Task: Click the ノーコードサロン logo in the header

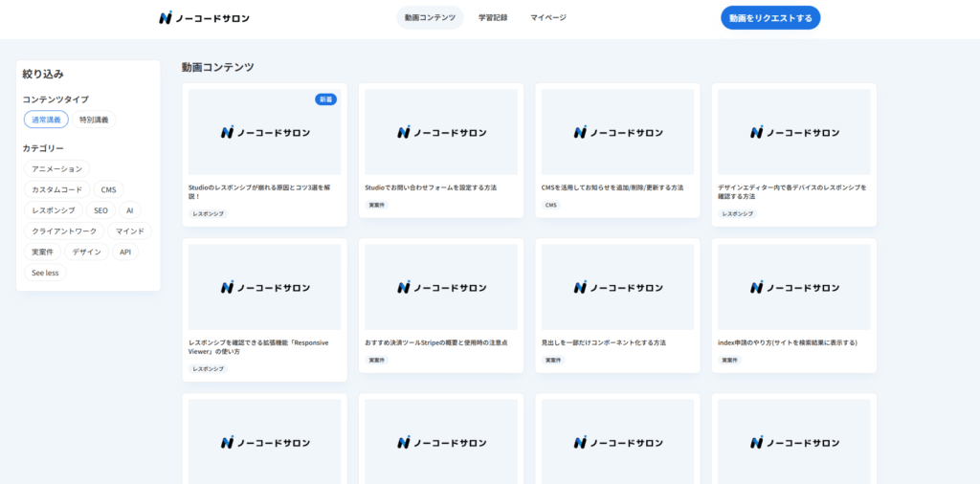Action: pos(204,18)
